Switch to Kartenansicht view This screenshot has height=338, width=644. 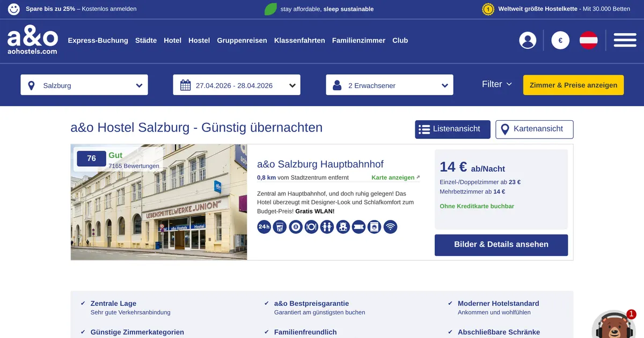(535, 129)
